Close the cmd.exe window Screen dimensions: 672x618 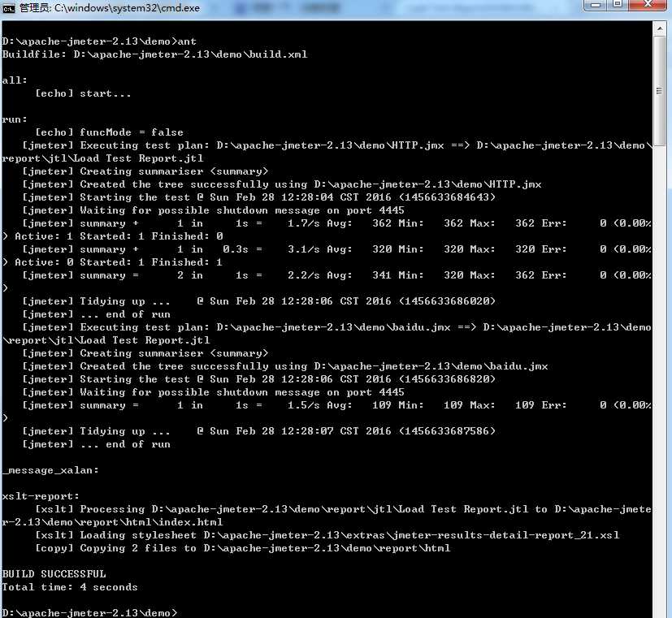(x=649, y=5)
